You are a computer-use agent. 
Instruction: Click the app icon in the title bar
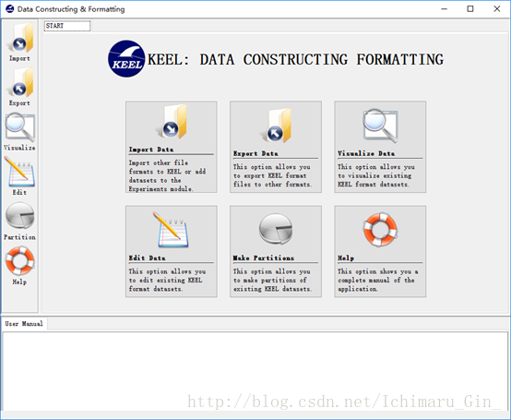coord(10,9)
